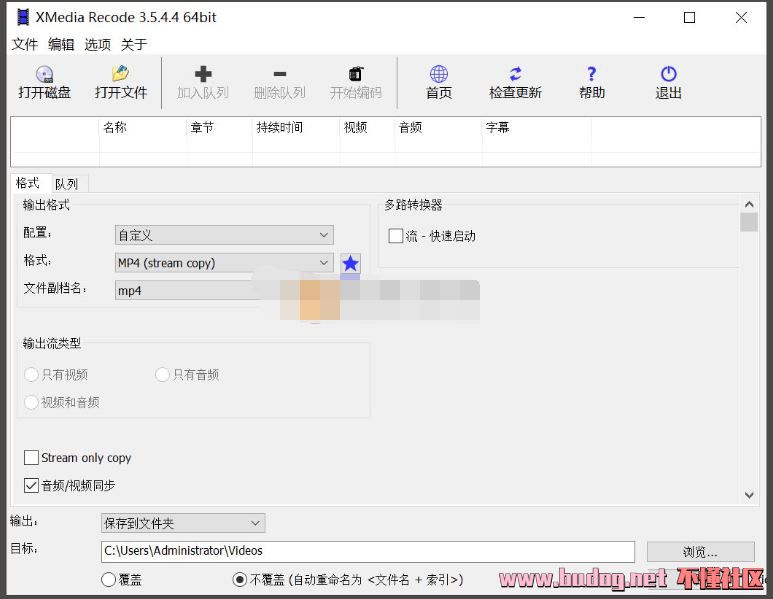Maximize the XMedia Recode window
Viewport: 773px width, 599px height.
pyautogui.click(x=690, y=18)
